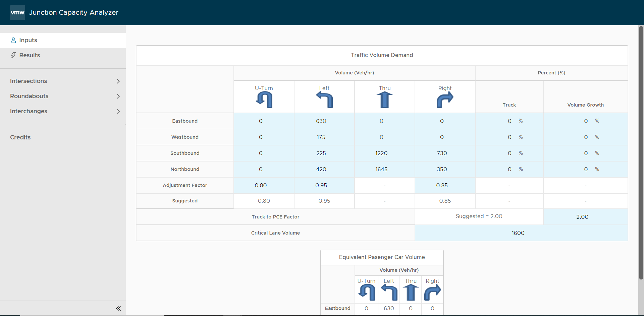Click the Southbound row label
This screenshot has width=644, height=316.
coord(185,153)
